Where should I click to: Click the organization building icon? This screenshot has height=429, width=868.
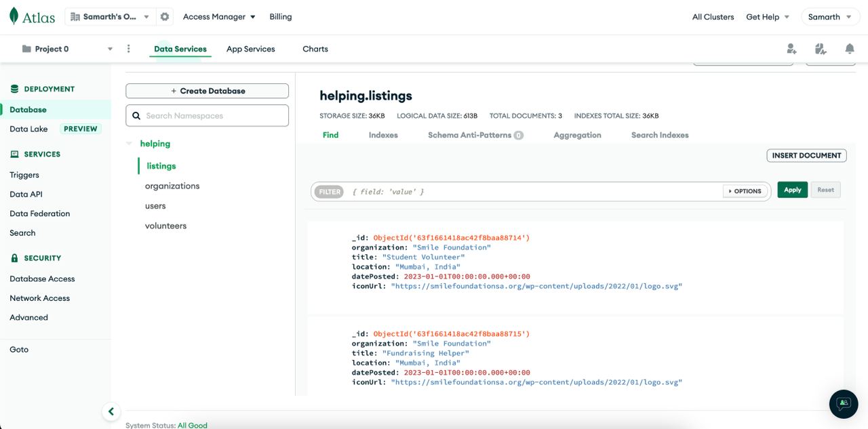[75, 17]
